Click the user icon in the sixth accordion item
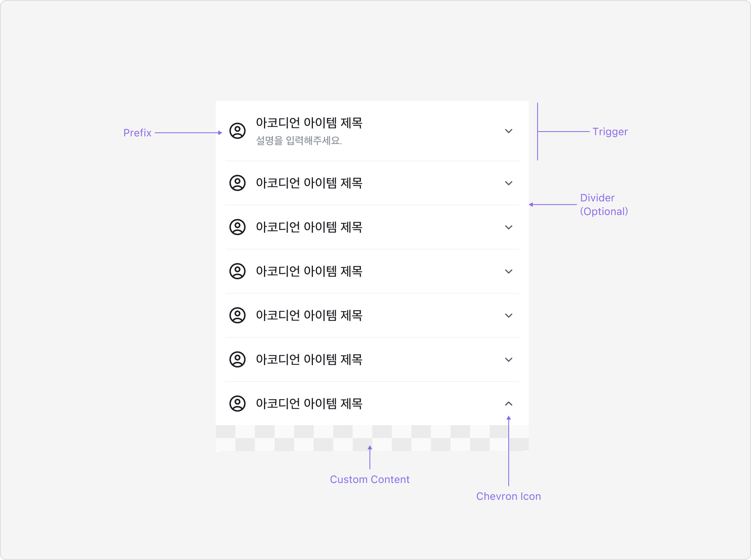The height and width of the screenshot is (560, 751). click(237, 360)
